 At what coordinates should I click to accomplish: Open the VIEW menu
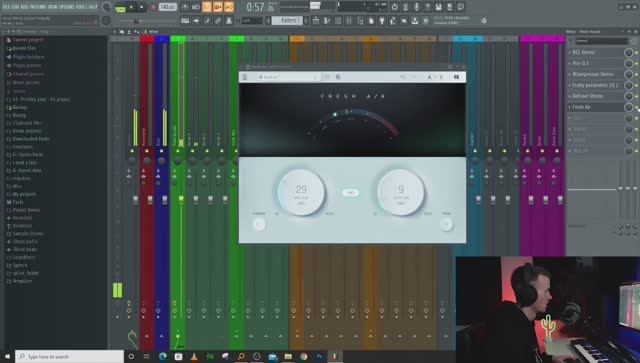click(x=54, y=7)
